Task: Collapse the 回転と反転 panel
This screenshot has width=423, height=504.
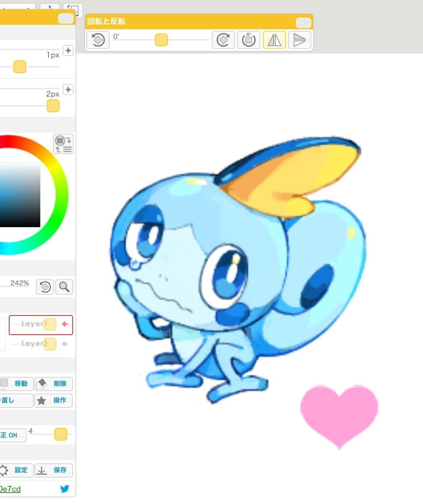Action: click(304, 23)
